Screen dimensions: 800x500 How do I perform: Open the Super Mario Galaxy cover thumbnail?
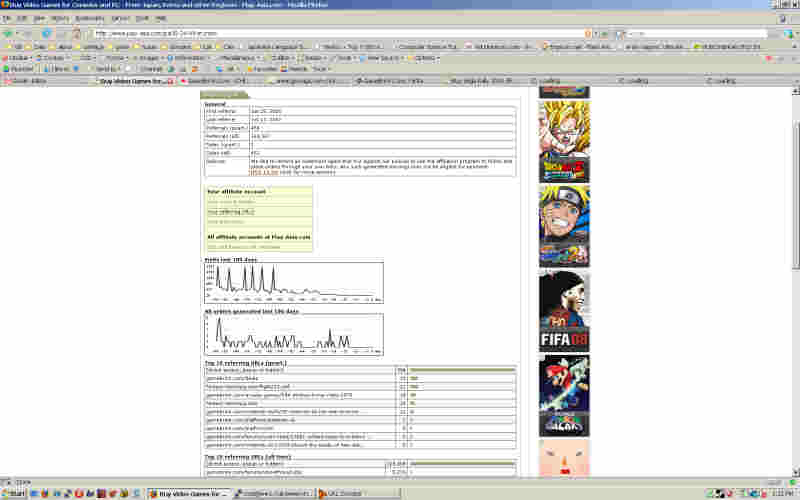pyautogui.click(x=564, y=395)
